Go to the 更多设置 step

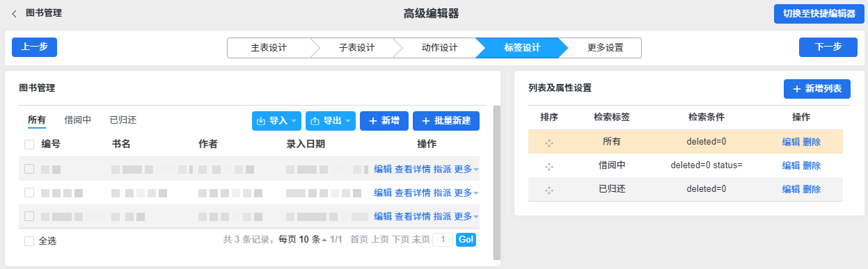(605, 48)
